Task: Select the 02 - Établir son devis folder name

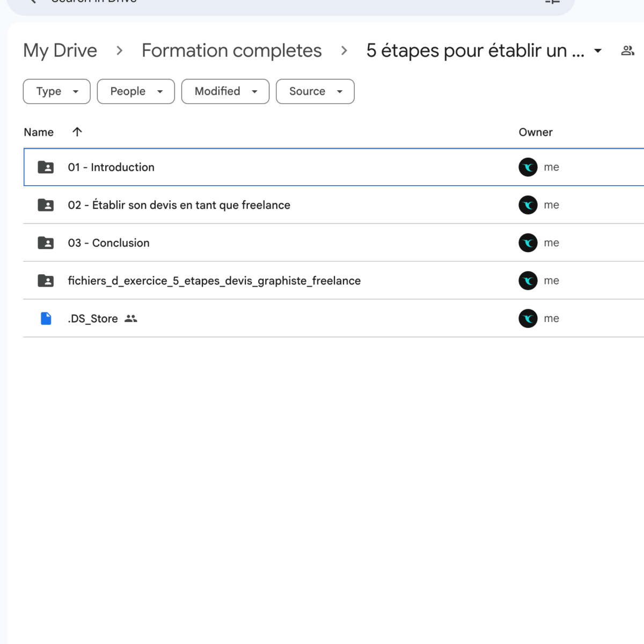Action: pos(179,205)
